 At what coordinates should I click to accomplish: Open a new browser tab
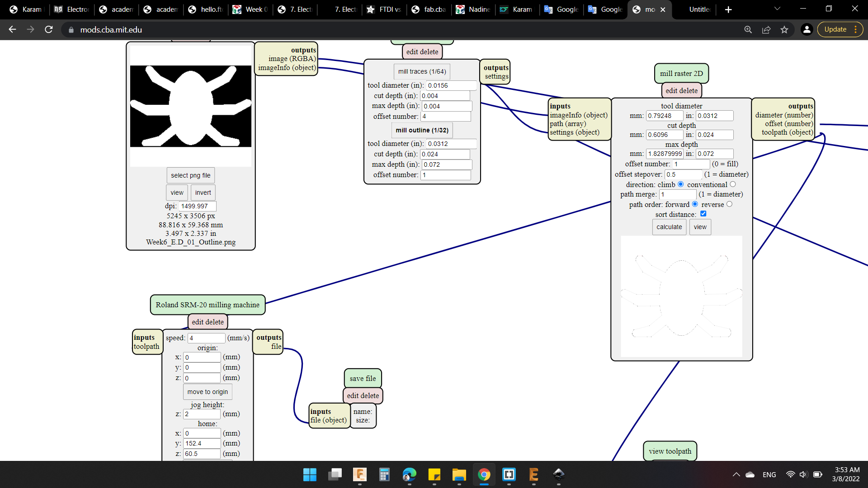[728, 9]
